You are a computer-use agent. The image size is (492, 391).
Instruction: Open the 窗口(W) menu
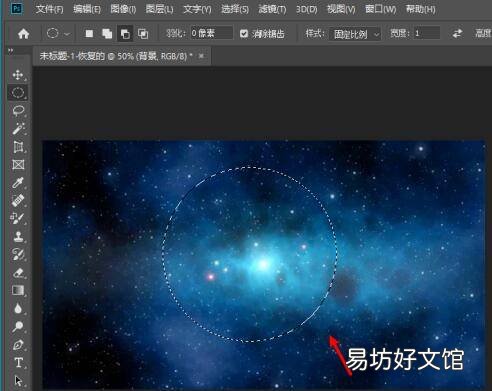click(x=380, y=9)
